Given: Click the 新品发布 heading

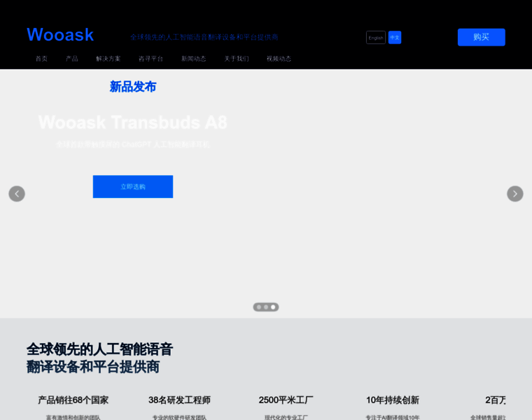Looking at the screenshot, I should tap(133, 87).
